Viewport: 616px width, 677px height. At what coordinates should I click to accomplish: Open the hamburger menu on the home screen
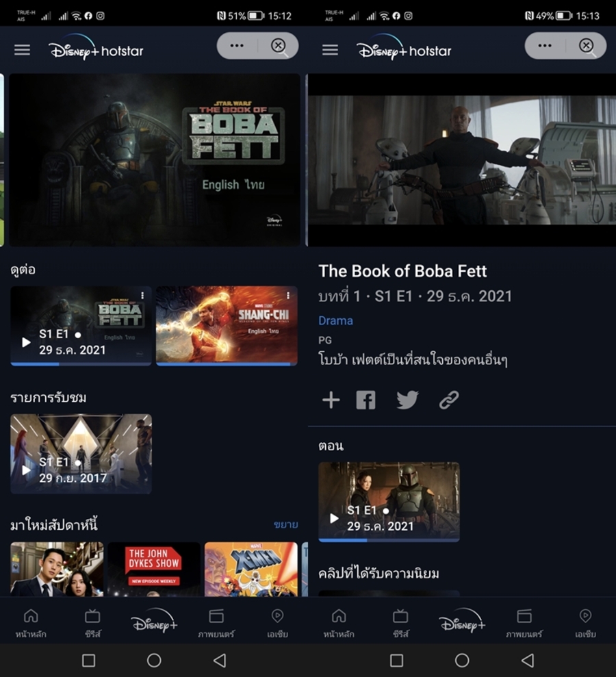(x=23, y=50)
